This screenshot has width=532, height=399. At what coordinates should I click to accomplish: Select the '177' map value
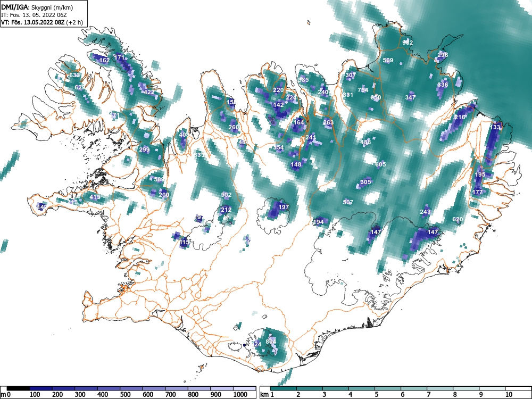(477, 192)
